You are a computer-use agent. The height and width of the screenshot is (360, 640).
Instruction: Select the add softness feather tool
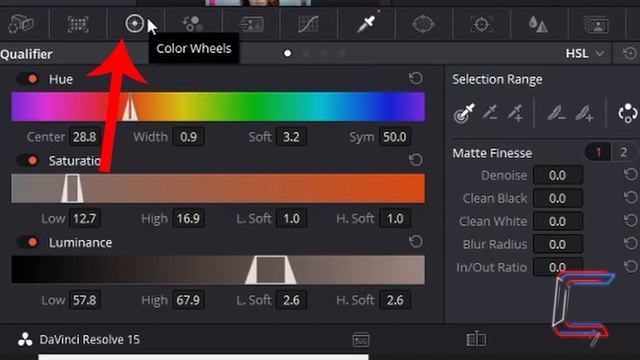tap(584, 113)
